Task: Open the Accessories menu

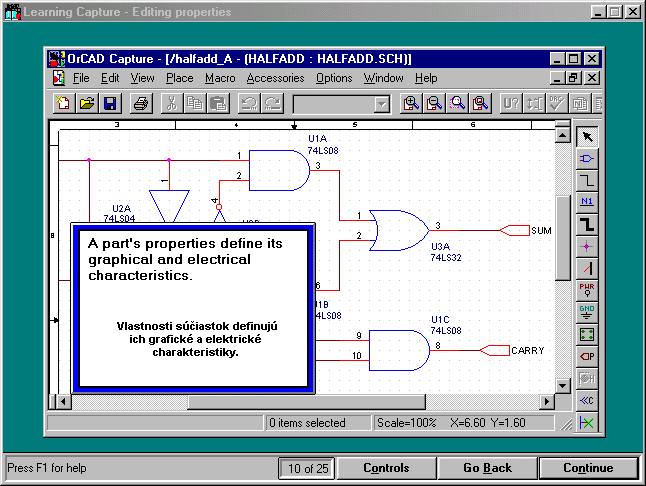Action: point(275,78)
